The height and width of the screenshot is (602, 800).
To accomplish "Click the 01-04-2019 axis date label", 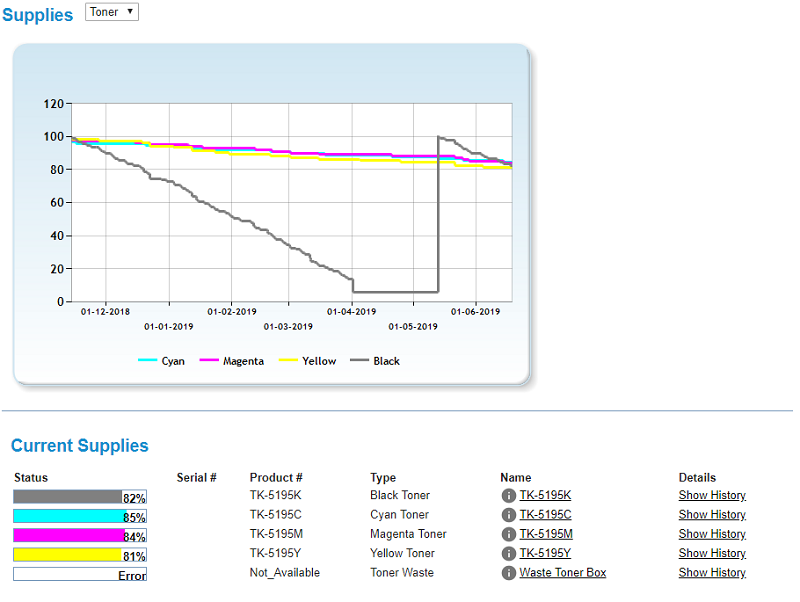I will click(x=352, y=312).
